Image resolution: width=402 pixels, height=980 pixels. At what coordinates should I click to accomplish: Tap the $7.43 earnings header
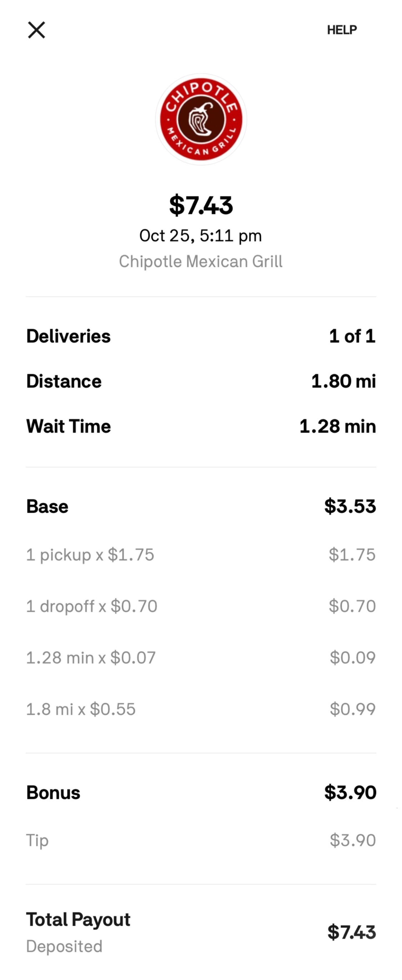201,206
